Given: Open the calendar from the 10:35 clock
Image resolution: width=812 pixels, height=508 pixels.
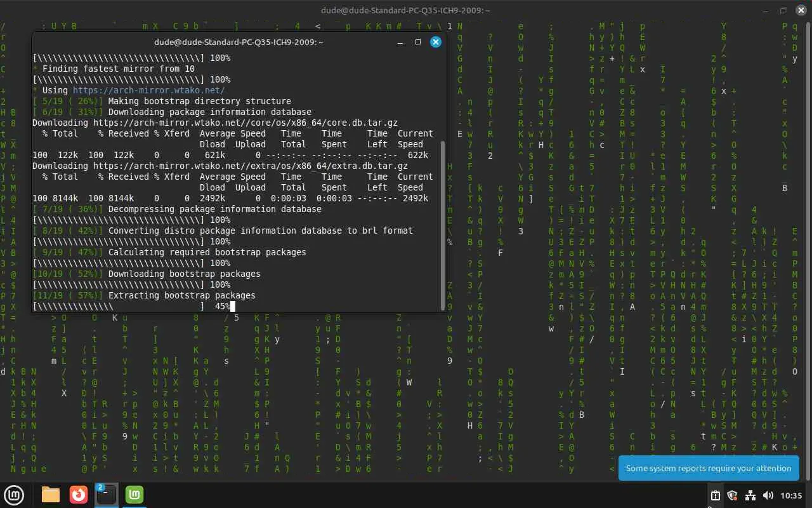Looking at the screenshot, I should pos(792,495).
